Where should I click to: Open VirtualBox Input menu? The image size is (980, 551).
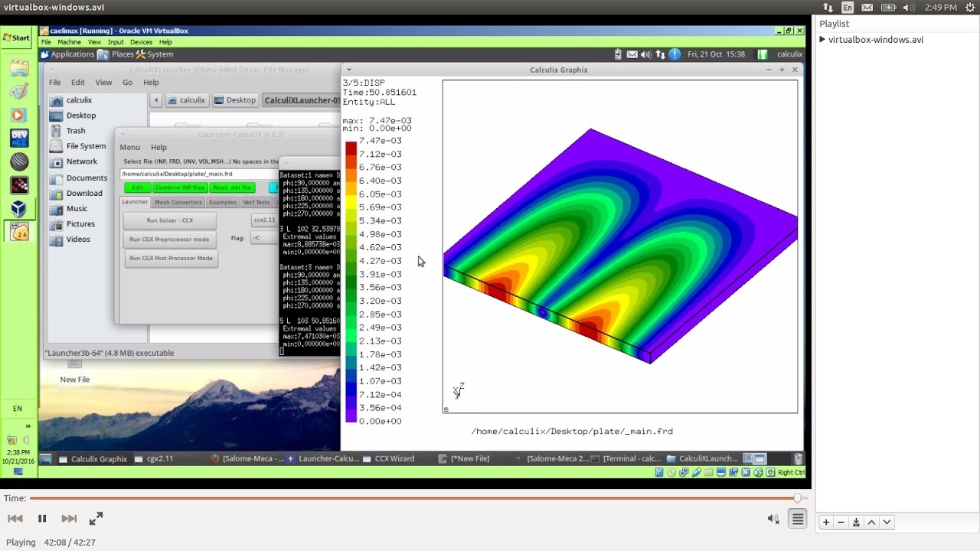116,42
